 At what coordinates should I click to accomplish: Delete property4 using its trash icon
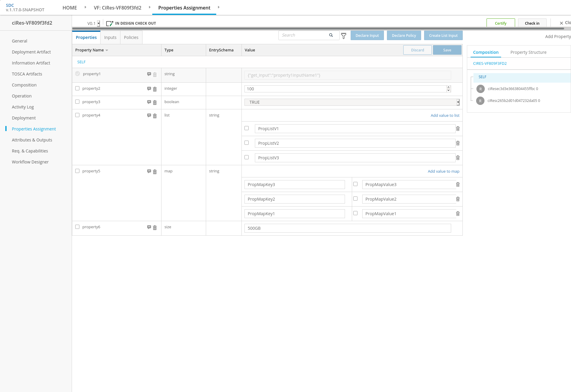(x=155, y=116)
